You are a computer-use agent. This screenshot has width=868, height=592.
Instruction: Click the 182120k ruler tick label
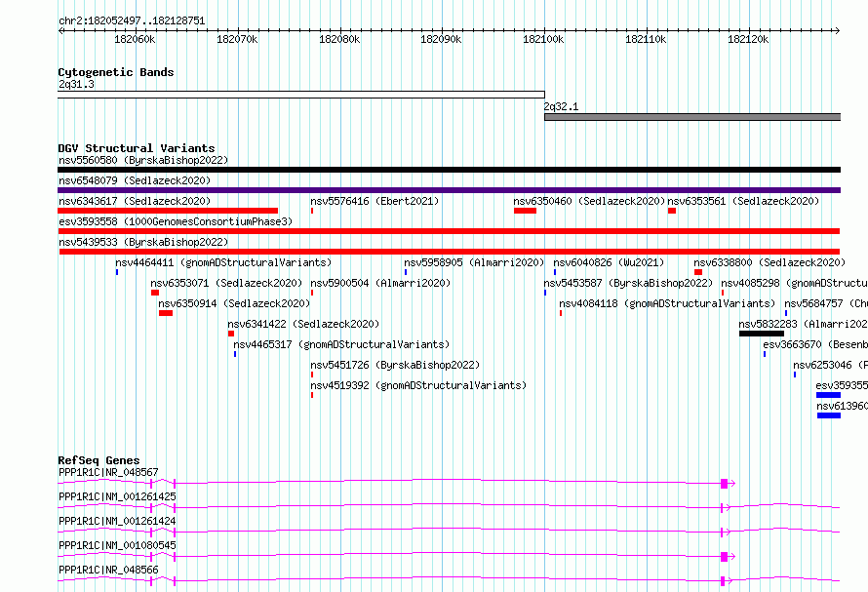coord(748,39)
